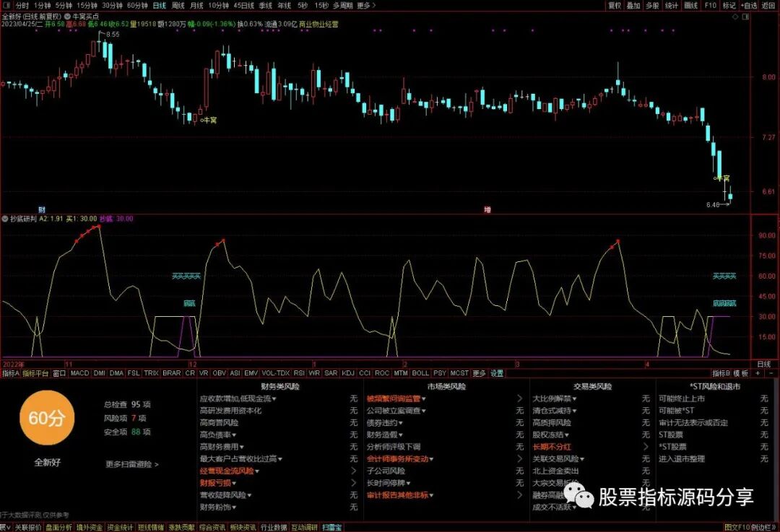Click the 侧边栏 sidebar button
The height and width of the screenshot is (532, 780).
click(763, 528)
